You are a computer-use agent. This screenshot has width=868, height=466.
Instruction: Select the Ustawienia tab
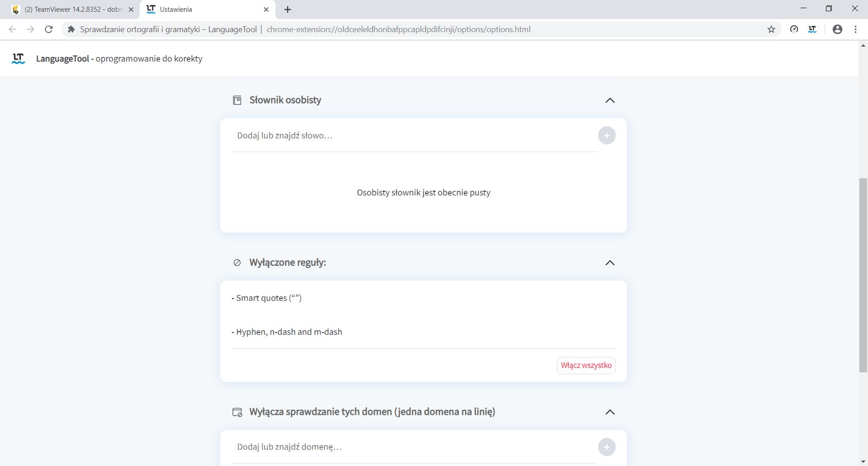[x=207, y=9]
